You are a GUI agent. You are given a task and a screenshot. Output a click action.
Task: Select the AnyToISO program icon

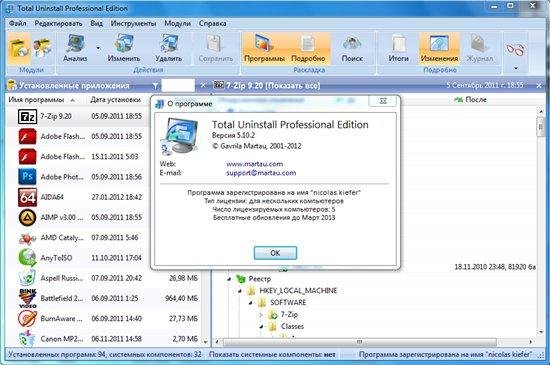[27, 258]
